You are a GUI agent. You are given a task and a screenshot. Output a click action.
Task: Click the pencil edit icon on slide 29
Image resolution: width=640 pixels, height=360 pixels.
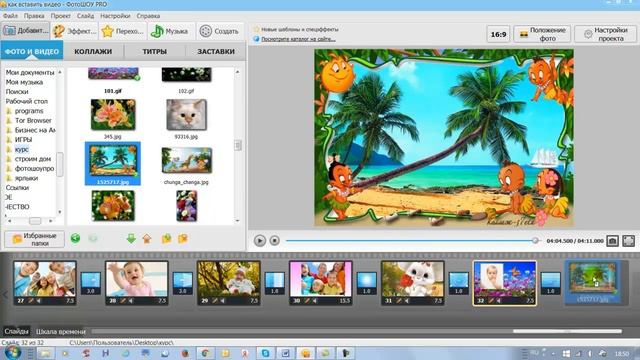215,301
